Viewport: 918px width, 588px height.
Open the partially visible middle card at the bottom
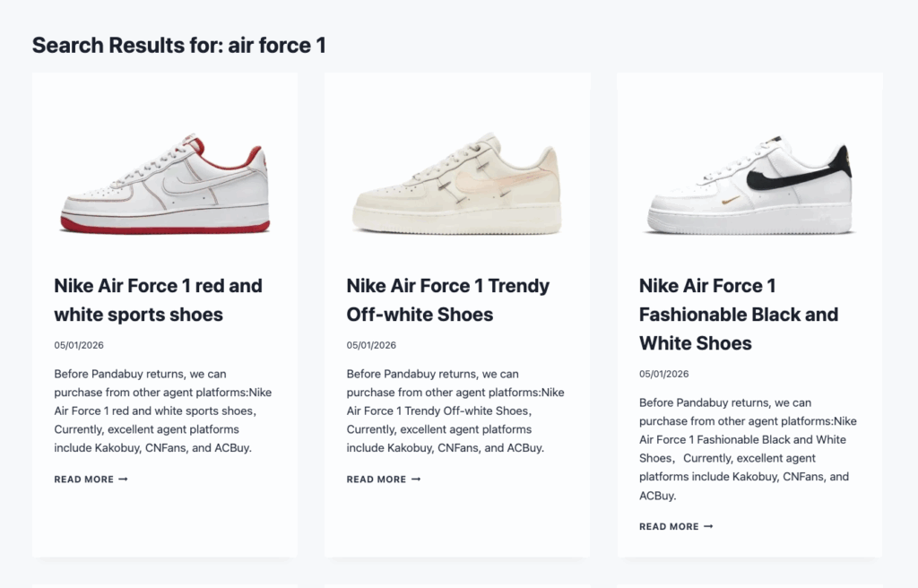coord(458,584)
